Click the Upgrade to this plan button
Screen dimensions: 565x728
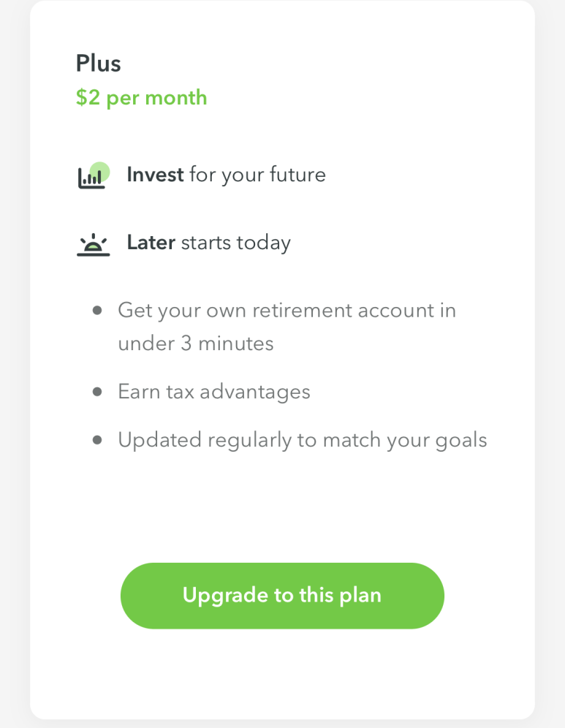point(282,596)
